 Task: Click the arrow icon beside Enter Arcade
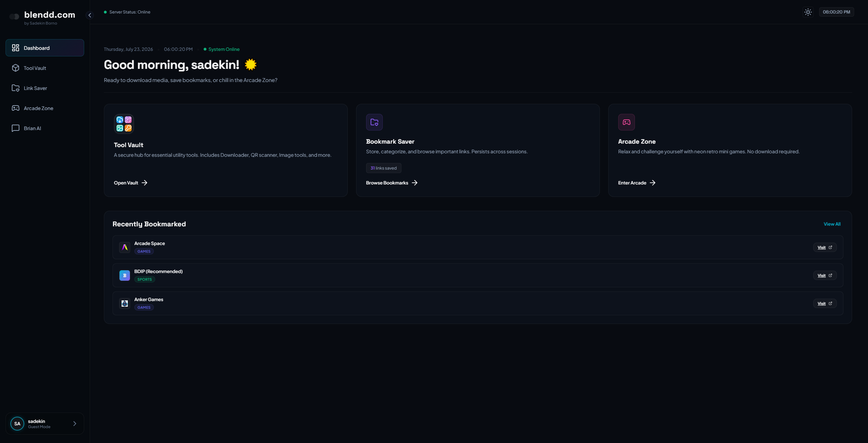[653, 183]
